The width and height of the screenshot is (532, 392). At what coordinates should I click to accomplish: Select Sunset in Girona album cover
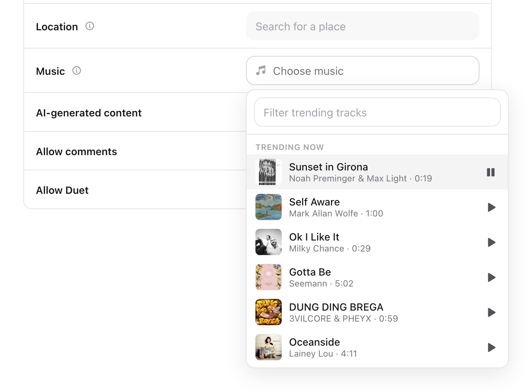(x=269, y=172)
